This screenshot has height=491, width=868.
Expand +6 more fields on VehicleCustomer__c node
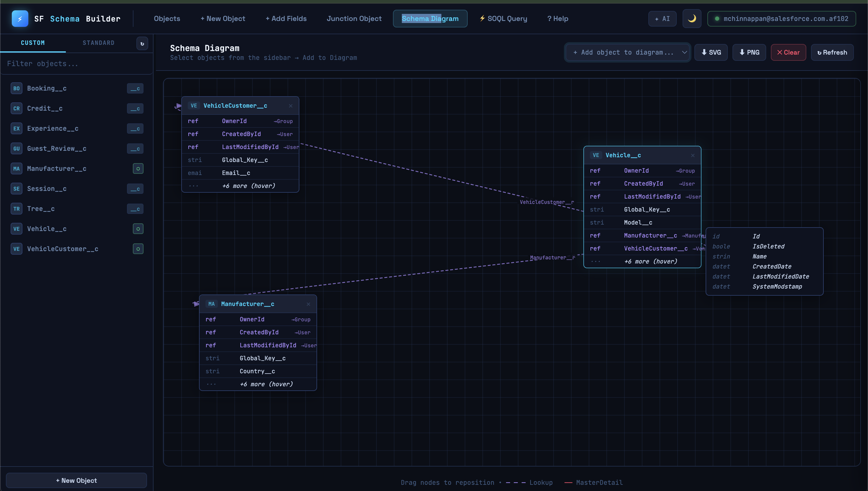point(240,186)
